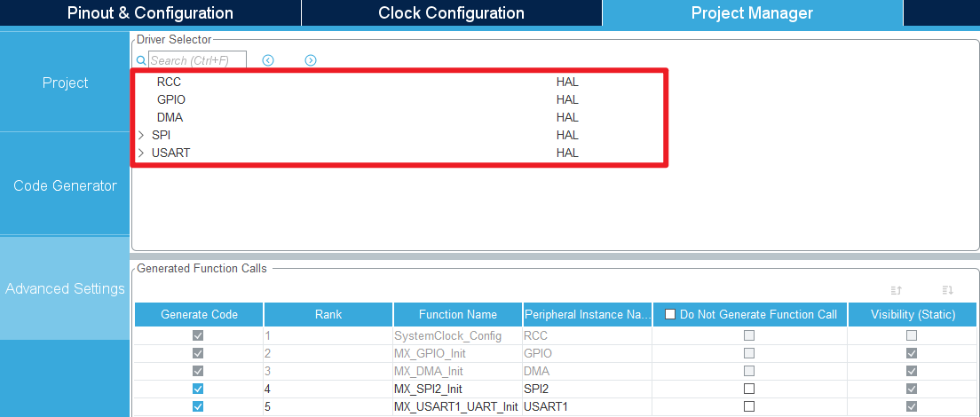
Task: Go to next search result arrow
Action: point(311,60)
